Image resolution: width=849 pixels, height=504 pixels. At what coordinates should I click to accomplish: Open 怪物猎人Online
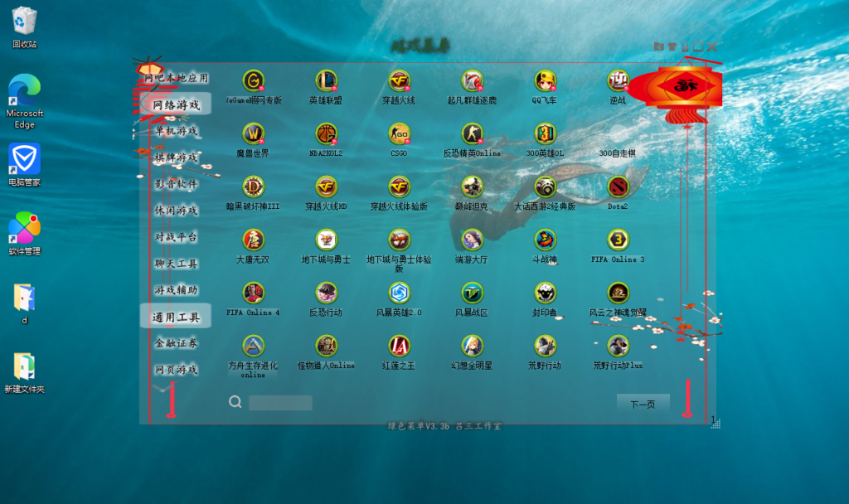[x=326, y=346]
